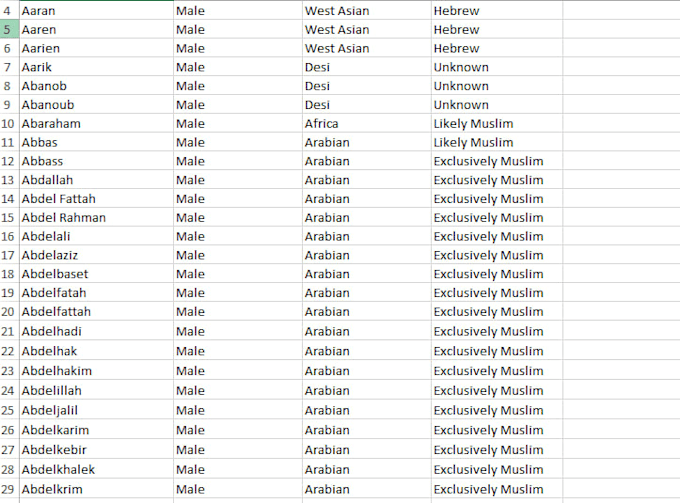Viewport: 680px width, 503px height.
Task: Click the cell containing Aaren
Action: click(x=96, y=29)
